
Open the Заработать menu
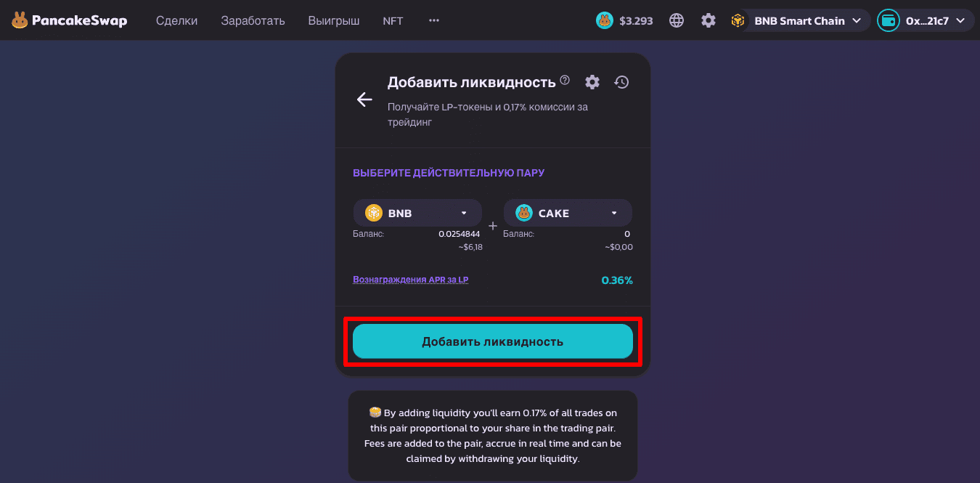point(253,20)
